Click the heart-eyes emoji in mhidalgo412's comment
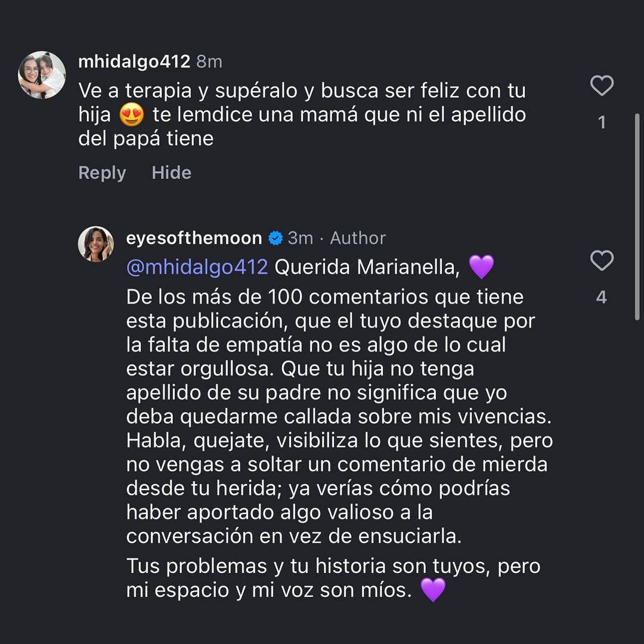This screenshot has width=644, height=644. pos(132,114)
